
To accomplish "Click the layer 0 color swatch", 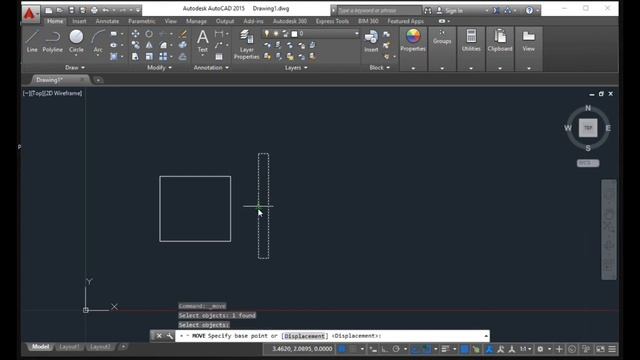I will (x=294, y=33).
